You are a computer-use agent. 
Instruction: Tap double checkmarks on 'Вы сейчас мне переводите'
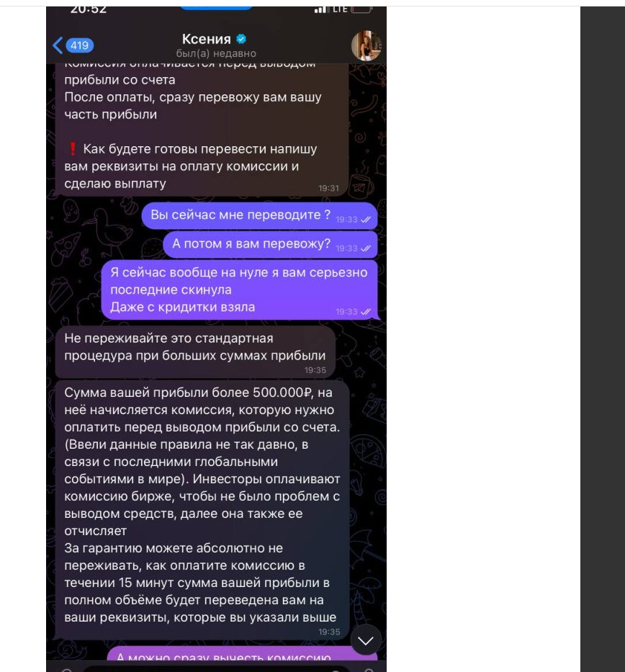[x=365, y=220]
